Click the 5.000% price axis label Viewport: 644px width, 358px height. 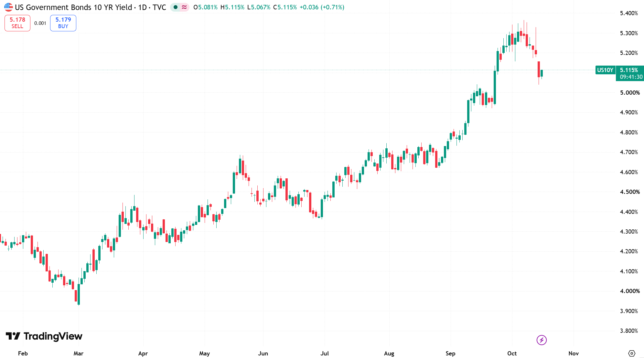(630, 93)
